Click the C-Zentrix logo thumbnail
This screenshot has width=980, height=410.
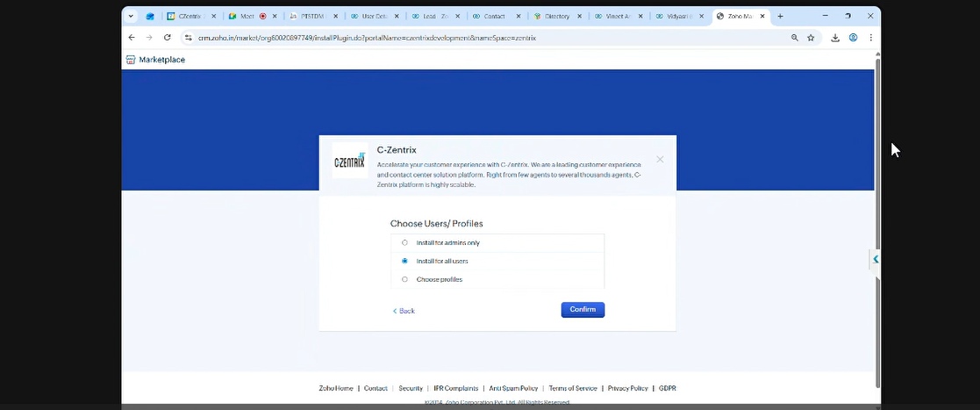[349, 161]
